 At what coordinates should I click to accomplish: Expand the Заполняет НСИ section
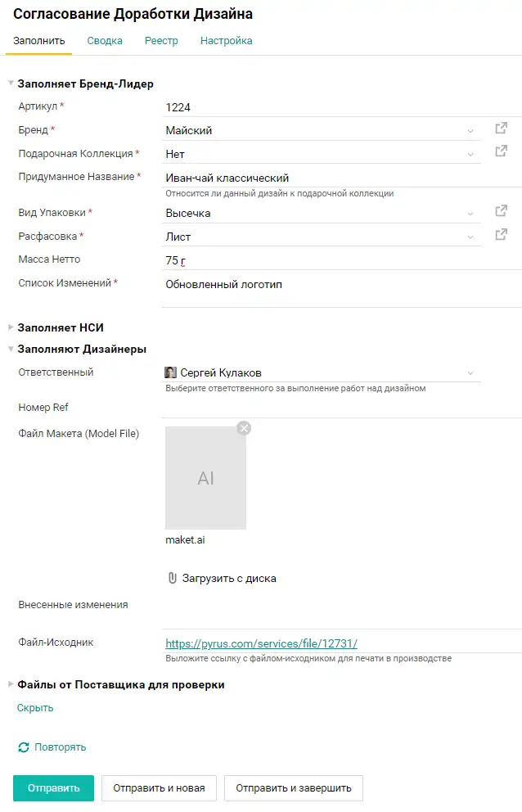(11, 327)
